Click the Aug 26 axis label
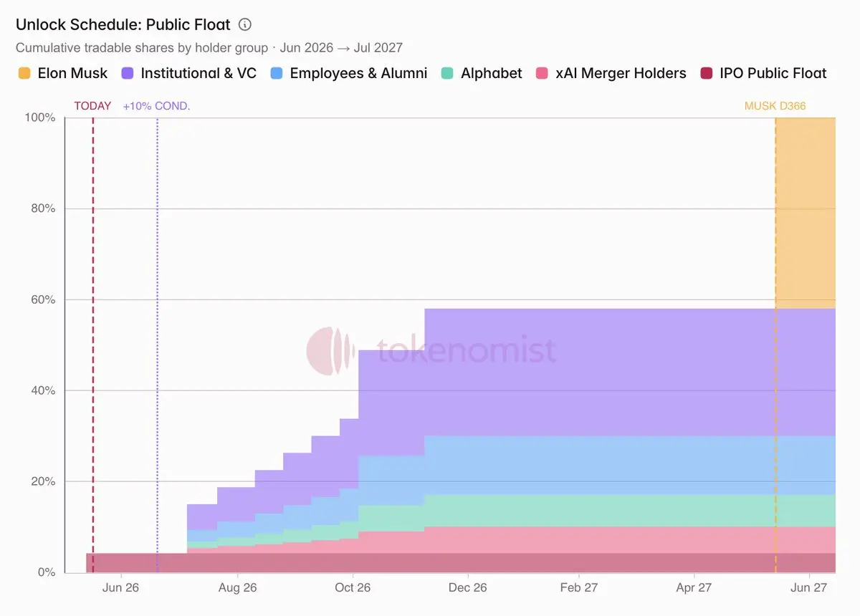This screenshot has height=616, width=860. pos(237,587)
